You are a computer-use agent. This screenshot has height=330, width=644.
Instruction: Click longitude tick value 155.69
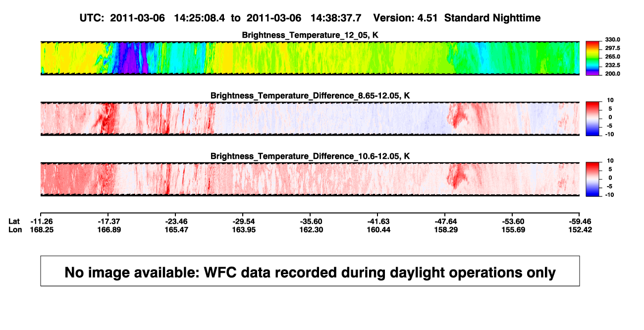click(513, 230)
